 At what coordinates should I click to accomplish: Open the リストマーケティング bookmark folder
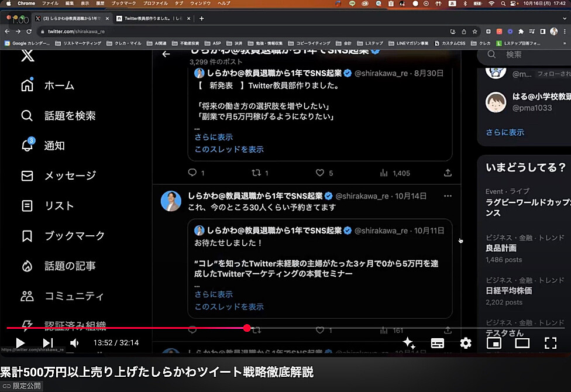coord(78,43)
